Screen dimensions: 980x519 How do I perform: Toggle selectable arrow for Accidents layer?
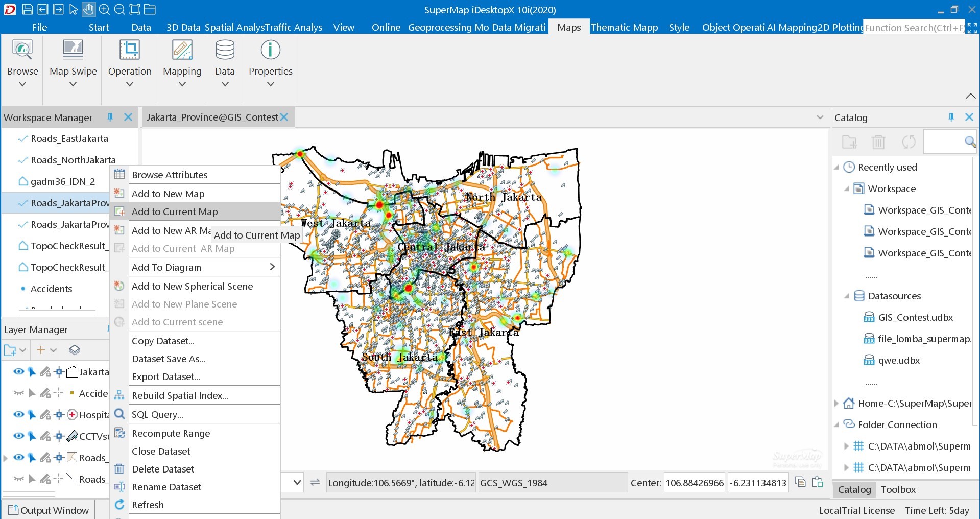32,393
